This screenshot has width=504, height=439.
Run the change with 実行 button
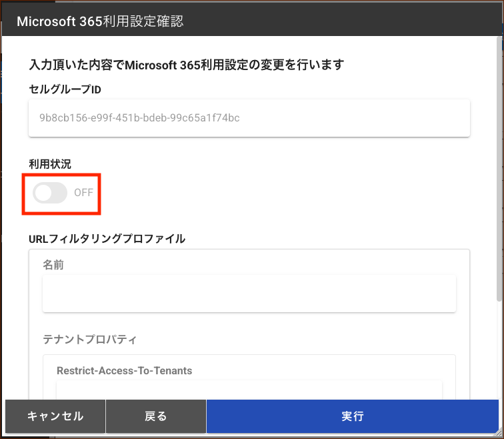pyautogui.click(x=352, y=416)
